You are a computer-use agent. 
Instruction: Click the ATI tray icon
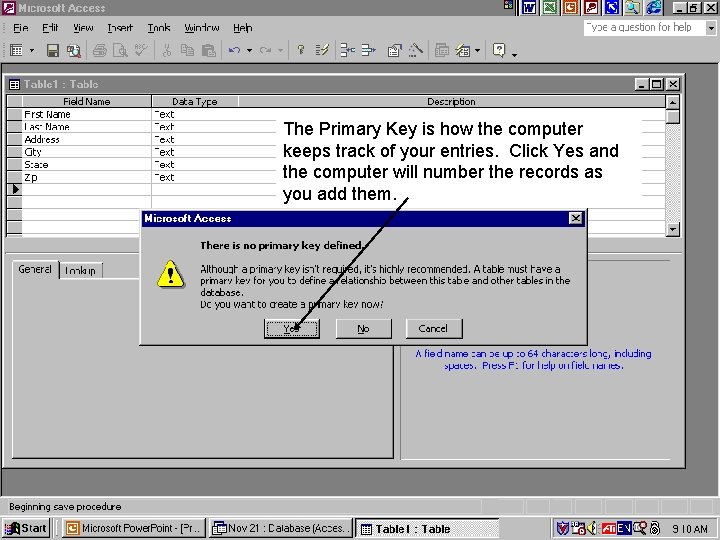click(x=609, y=529)
